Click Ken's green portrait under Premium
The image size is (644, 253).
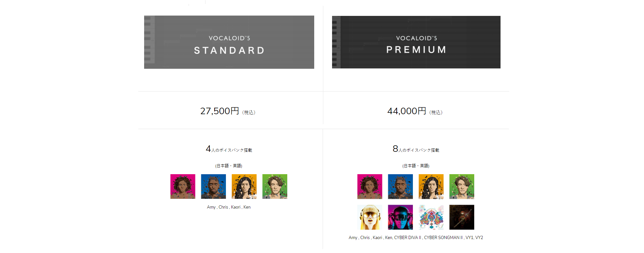click(x=462, y=187)
